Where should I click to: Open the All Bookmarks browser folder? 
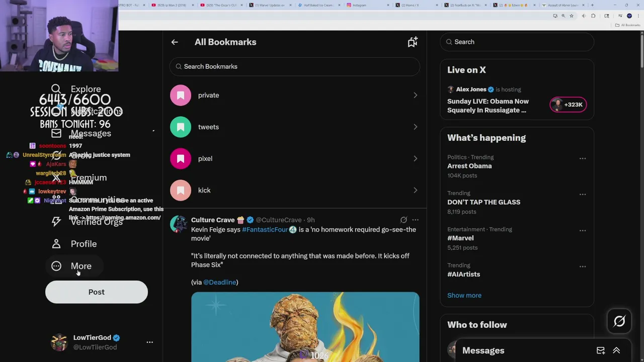[x=628, y=25]
